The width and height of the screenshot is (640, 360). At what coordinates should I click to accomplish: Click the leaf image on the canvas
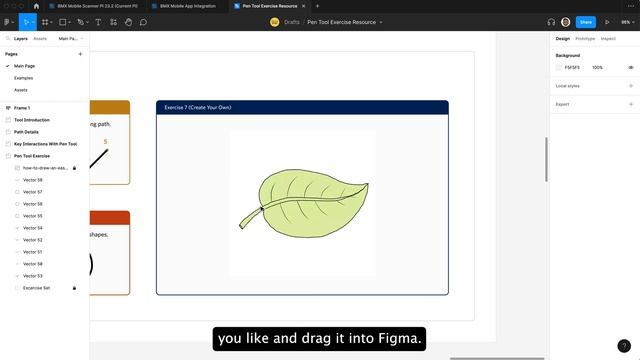pos(303,203)
